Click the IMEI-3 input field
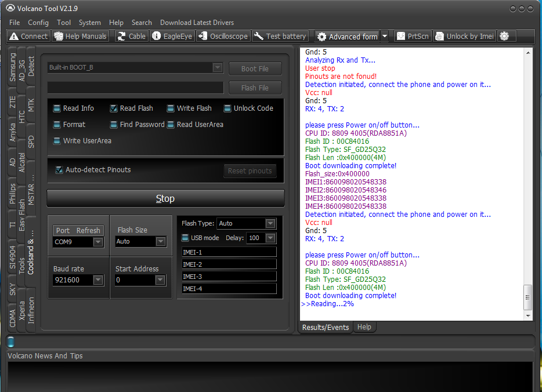This screenshot has height=392, width=542. tap(229, 277)
